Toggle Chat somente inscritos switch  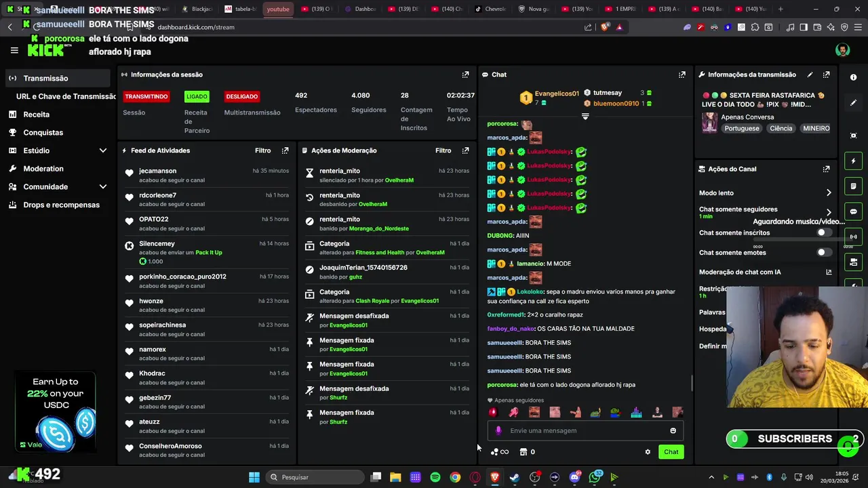[x=824, y=232]
